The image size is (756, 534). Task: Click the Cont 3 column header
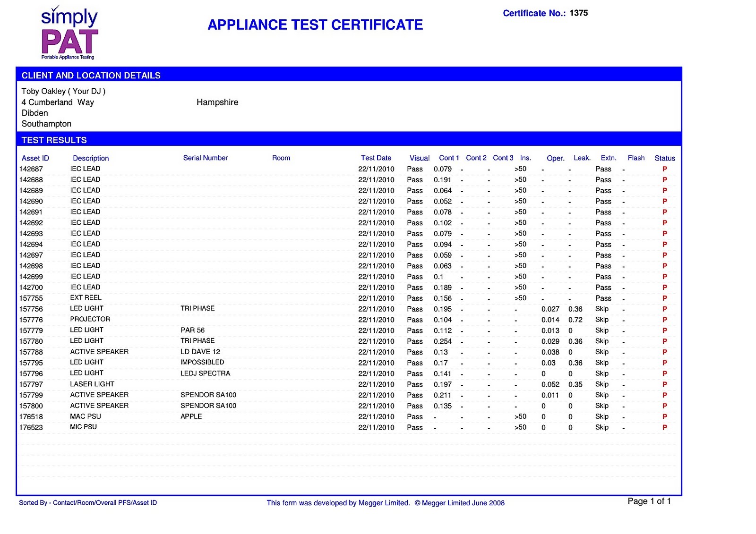click(x=503, y=158)
